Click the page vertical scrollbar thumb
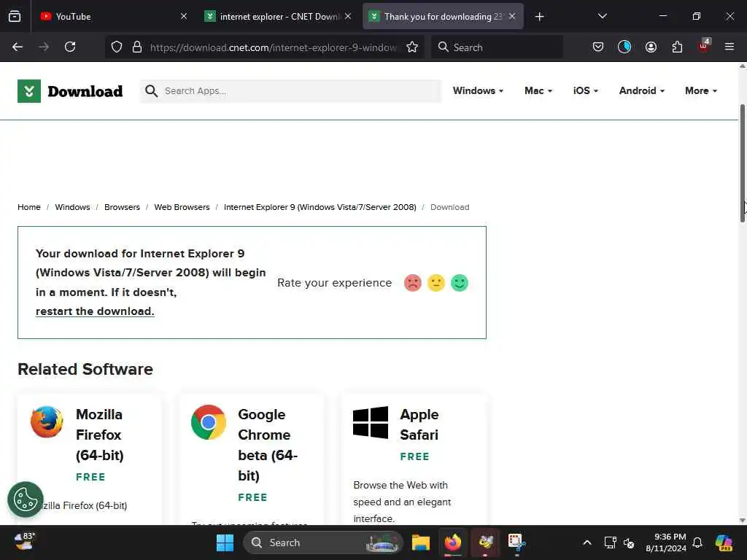 pos(742,163)
